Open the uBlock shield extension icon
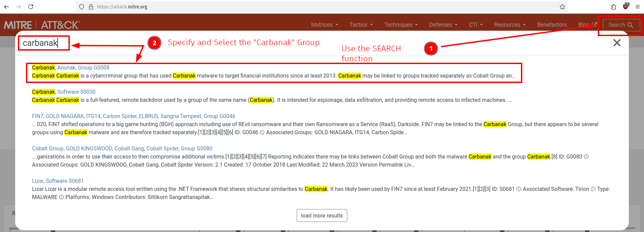The image size is (644, 232). (625, 6)
